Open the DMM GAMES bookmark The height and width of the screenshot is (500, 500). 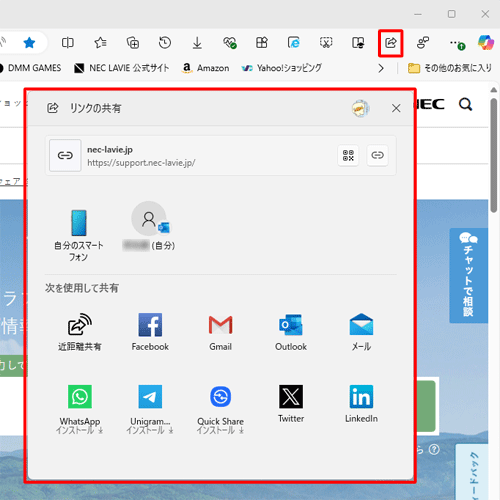point(31,68)
